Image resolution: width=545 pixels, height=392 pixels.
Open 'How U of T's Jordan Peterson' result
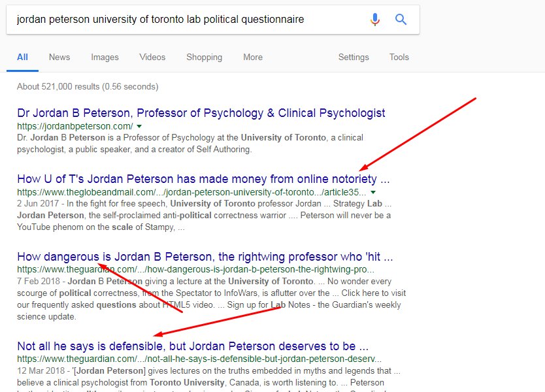point(203,179)
